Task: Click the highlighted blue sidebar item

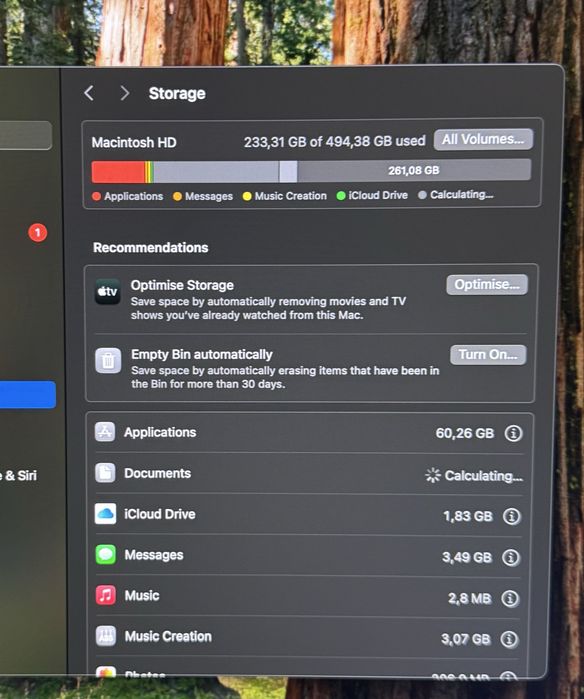Action: (28, 395)
